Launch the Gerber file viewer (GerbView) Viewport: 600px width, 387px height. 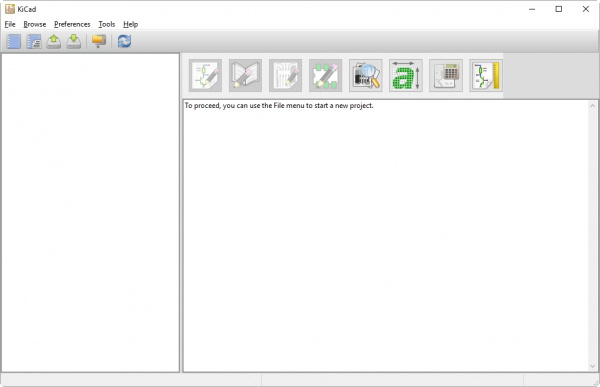click(366, 75)
